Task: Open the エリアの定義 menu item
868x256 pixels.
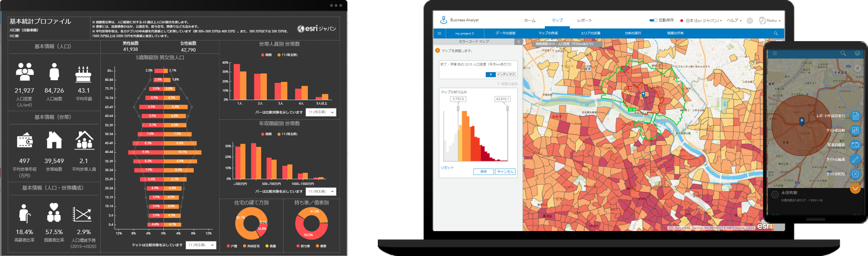Action: 590,33
